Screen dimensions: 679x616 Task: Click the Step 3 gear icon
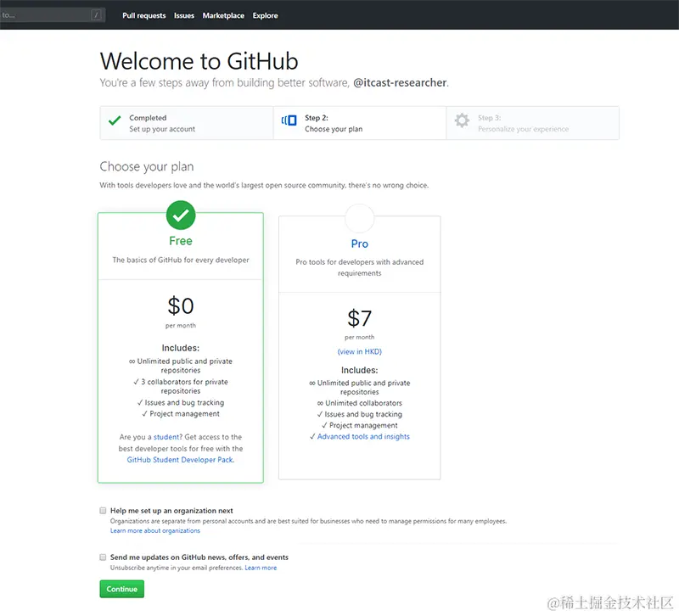coord(462,120)
